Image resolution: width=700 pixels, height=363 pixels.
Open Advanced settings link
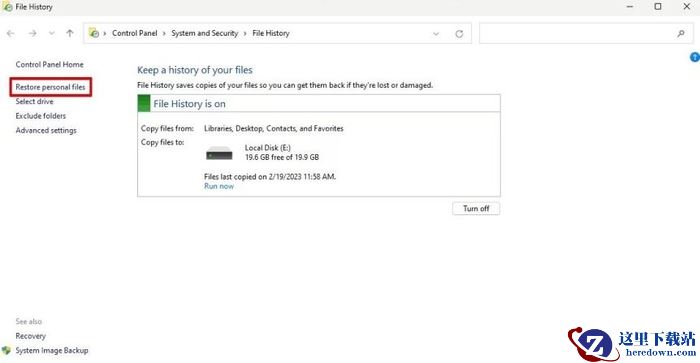[x=46, y=130]
